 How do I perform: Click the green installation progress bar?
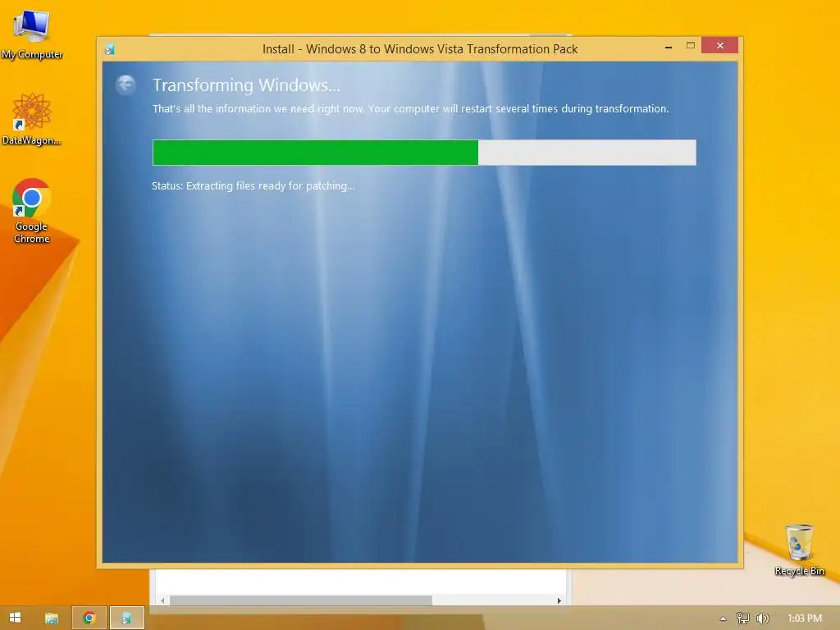[424, 153]
